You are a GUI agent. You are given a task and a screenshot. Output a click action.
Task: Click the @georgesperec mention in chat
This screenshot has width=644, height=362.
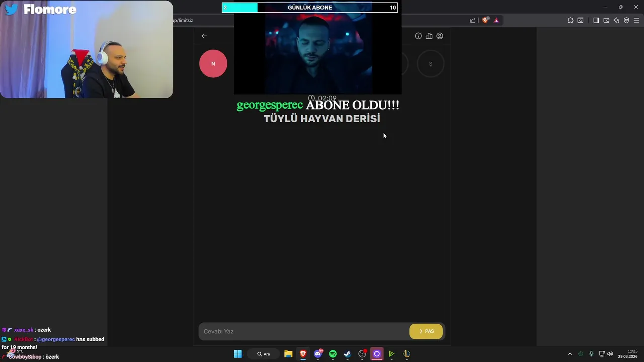pyautogui.click(x=56, y=339)
